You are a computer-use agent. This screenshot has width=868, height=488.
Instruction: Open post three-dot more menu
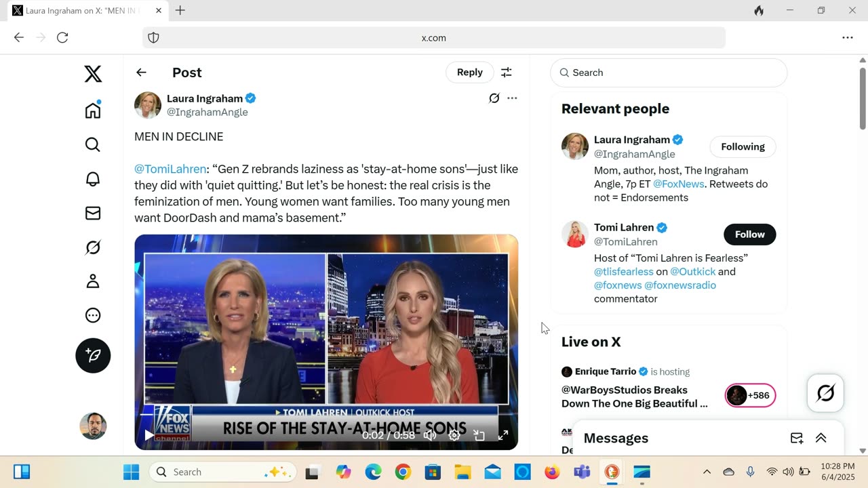coord(512,98)
